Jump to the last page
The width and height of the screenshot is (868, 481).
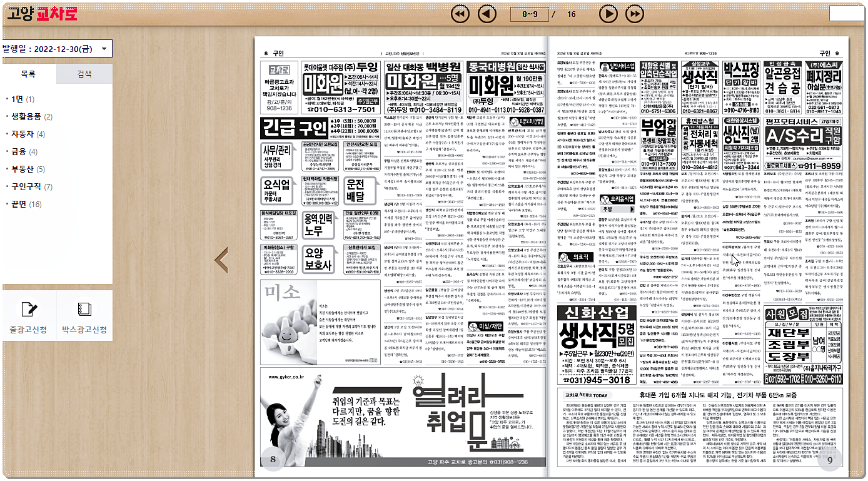pos(635,13)
